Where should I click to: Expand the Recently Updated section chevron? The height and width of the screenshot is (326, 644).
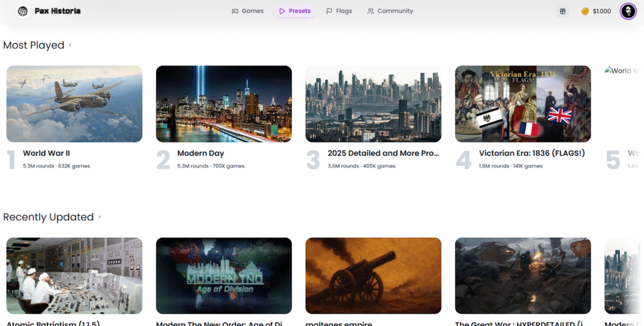(99, 217)
